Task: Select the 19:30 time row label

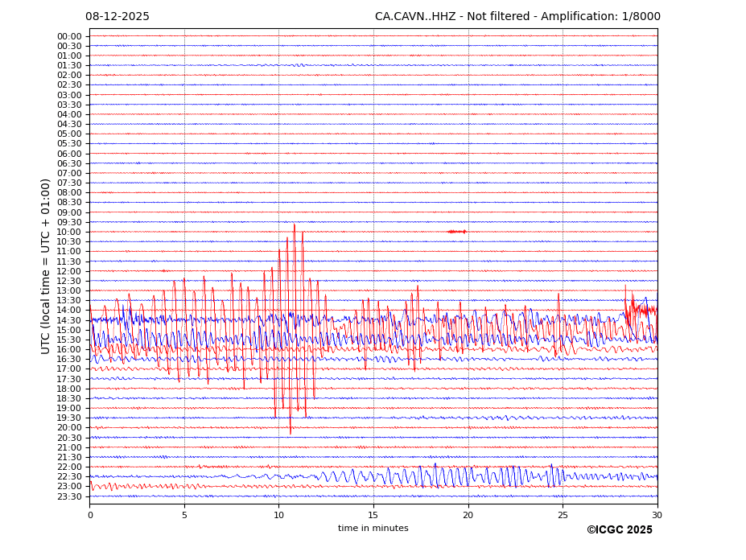Action: [x=69, y=418]
